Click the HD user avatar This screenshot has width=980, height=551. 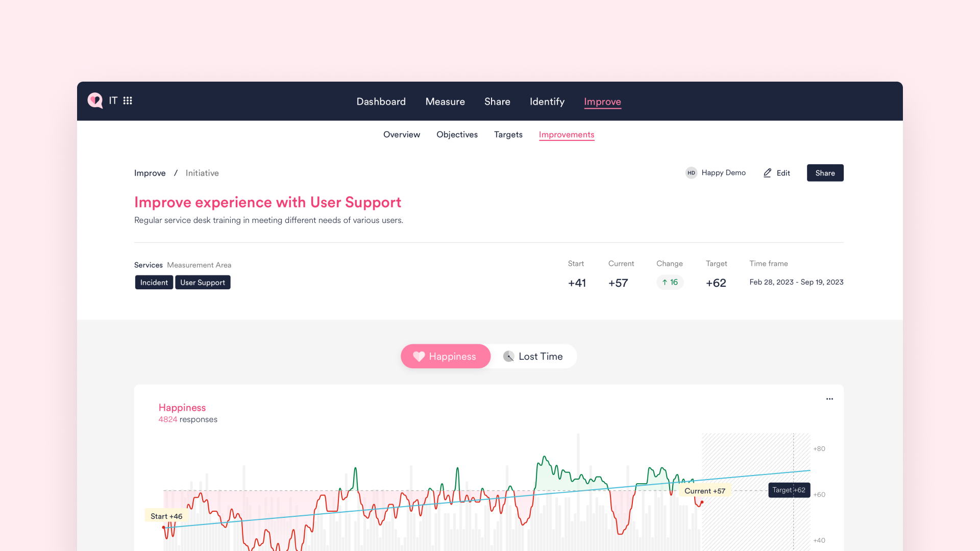[x=691, y=173]
